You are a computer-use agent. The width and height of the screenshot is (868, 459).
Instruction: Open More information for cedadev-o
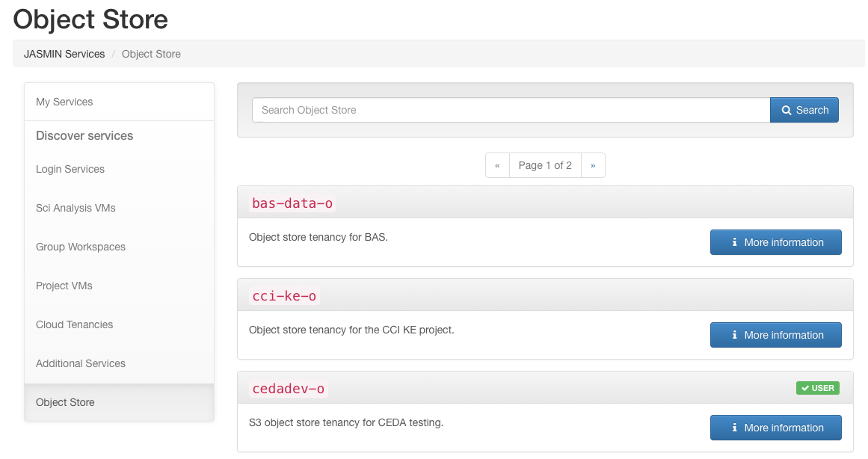(x=775, y=428)
